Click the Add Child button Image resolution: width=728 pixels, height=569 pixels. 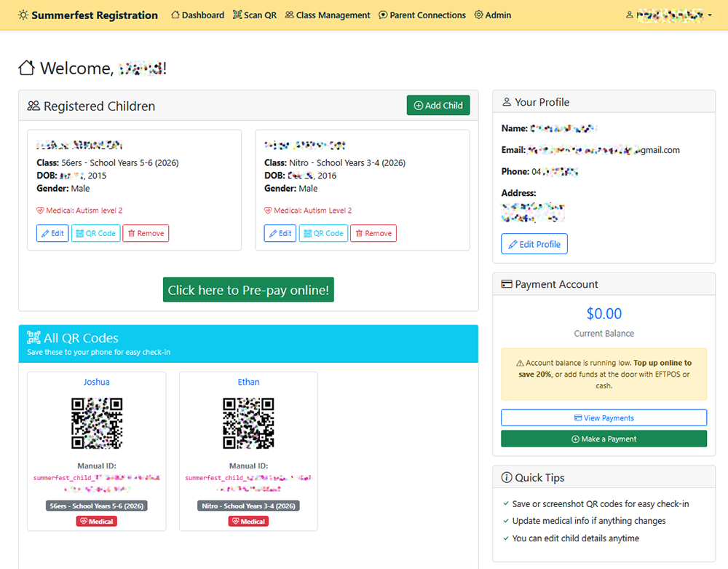pos(438,106)
